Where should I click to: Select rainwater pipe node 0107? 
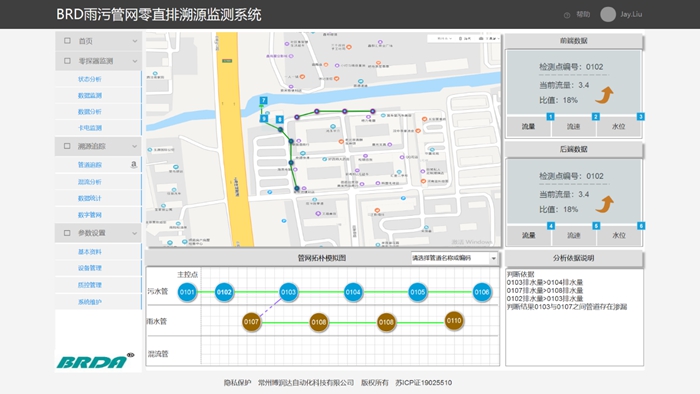(251, 322)
